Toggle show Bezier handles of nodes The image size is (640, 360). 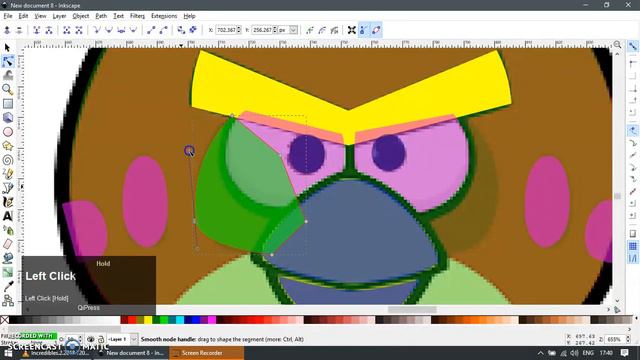pyautogui.click(x=364, y=30)
